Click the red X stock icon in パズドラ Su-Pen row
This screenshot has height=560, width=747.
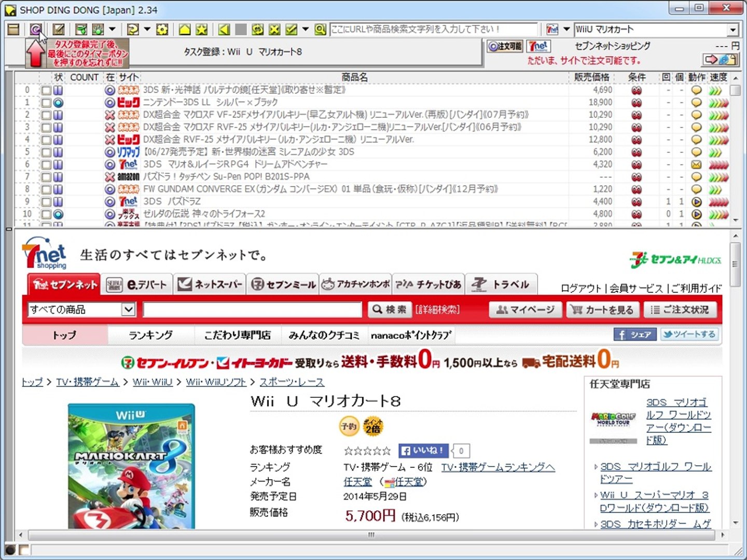[109, 177]
